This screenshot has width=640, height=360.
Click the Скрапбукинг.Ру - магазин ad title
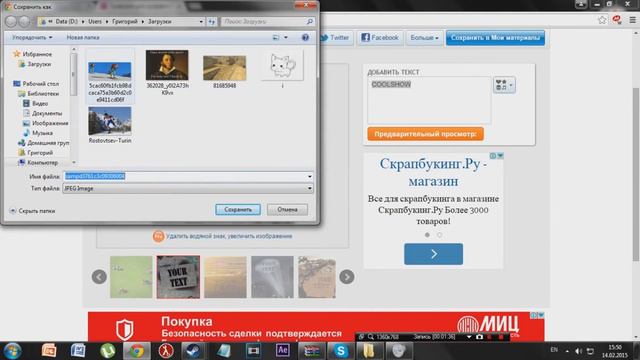pos(433,172)
